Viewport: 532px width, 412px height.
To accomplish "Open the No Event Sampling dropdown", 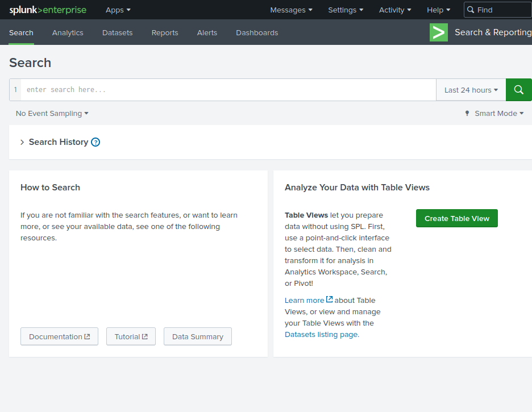I will tap(52, 114).
